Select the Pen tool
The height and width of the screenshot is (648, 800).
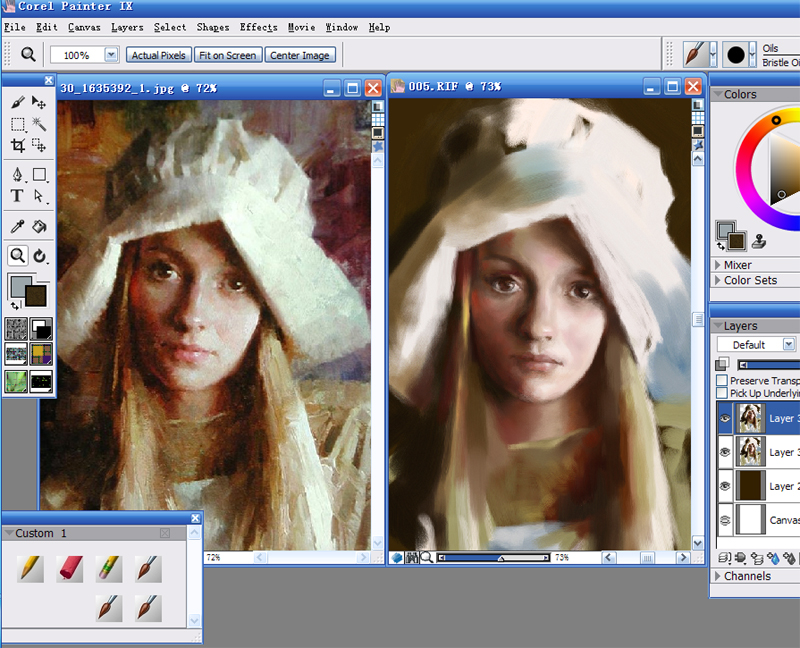[x=17, y=175]
